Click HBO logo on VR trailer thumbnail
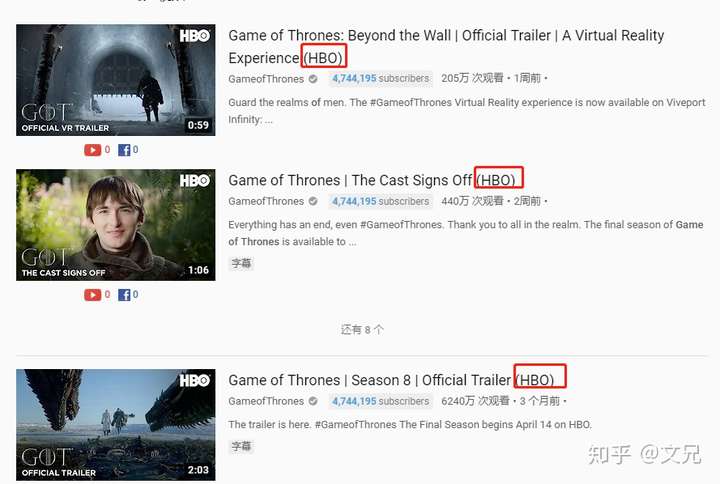The width and height of the screenshot is (720, 484). click(195, 36)
